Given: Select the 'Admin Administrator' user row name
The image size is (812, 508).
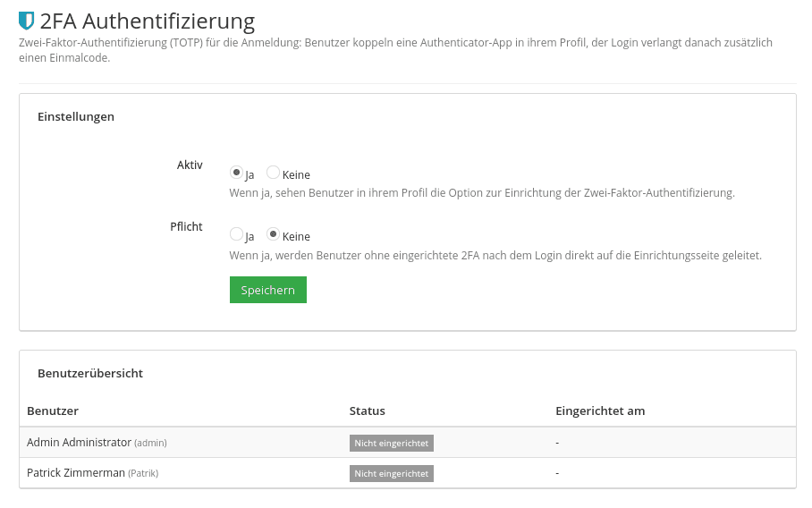Looking at the screenshot, I should (80, 442).
